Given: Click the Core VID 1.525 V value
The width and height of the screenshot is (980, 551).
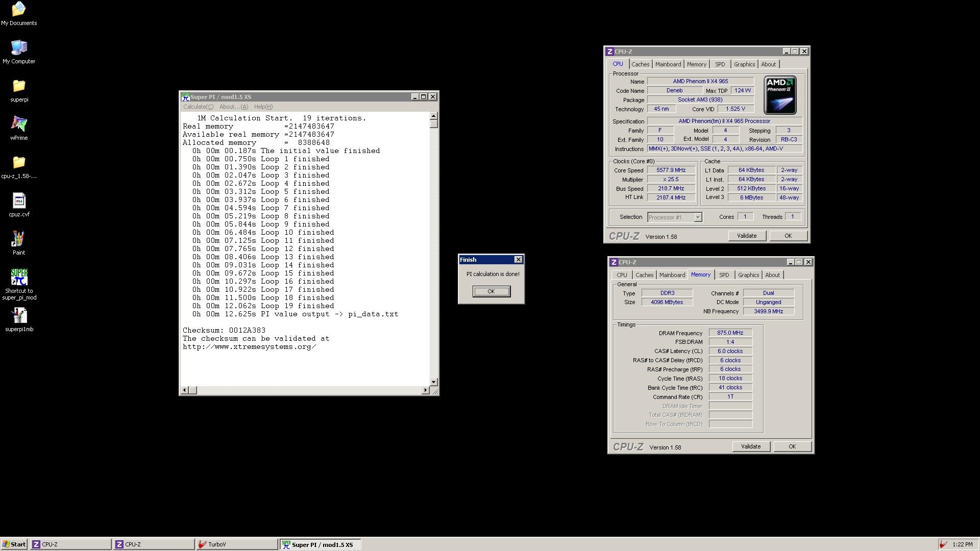Looking at the screenshot, I should 736,109.
